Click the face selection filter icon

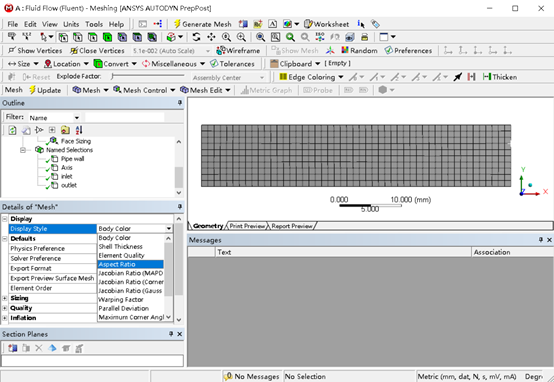point(93,37)
